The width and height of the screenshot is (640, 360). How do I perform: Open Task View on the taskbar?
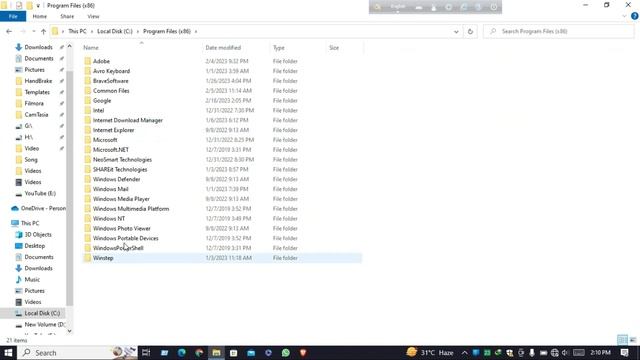[146, 353]
